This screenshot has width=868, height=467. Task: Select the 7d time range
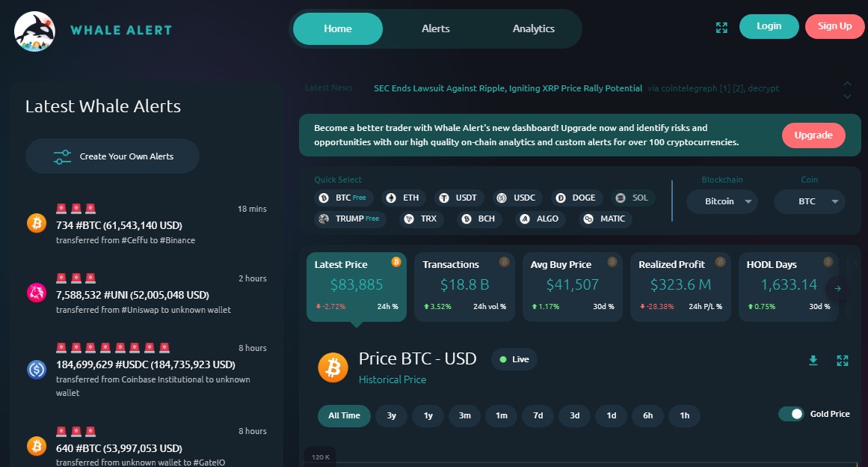[538, 416]
